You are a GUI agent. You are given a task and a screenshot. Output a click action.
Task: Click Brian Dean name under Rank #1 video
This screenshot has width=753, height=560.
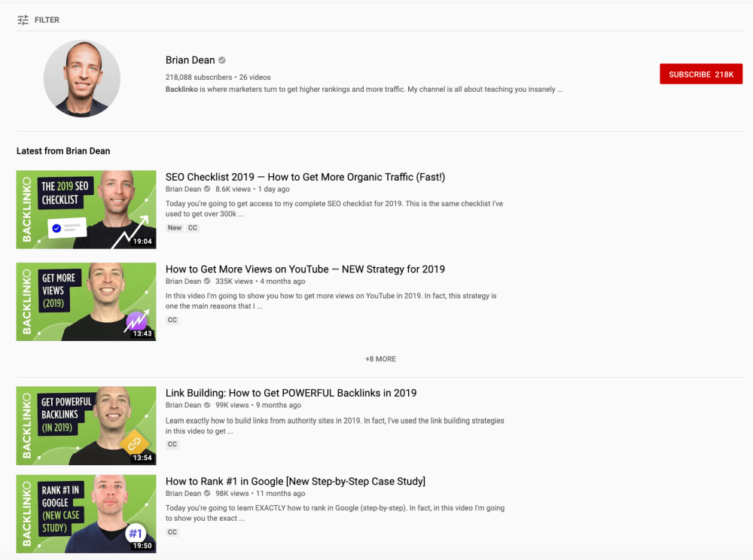click(x=184, y=493)
